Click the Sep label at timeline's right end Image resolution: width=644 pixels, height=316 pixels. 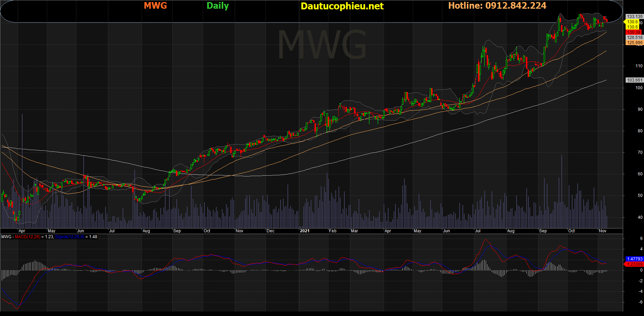pos(543,231)
